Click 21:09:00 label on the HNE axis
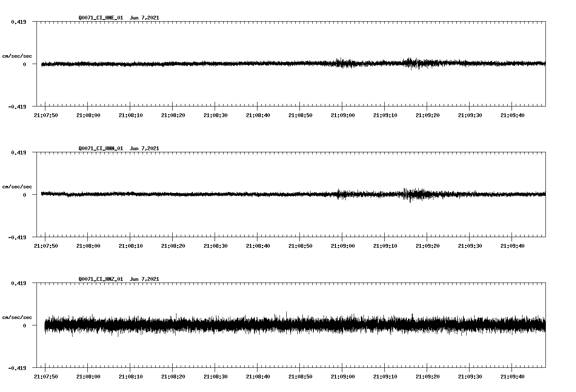This screenshot has width=576, height=392. (x=343, y=115)
